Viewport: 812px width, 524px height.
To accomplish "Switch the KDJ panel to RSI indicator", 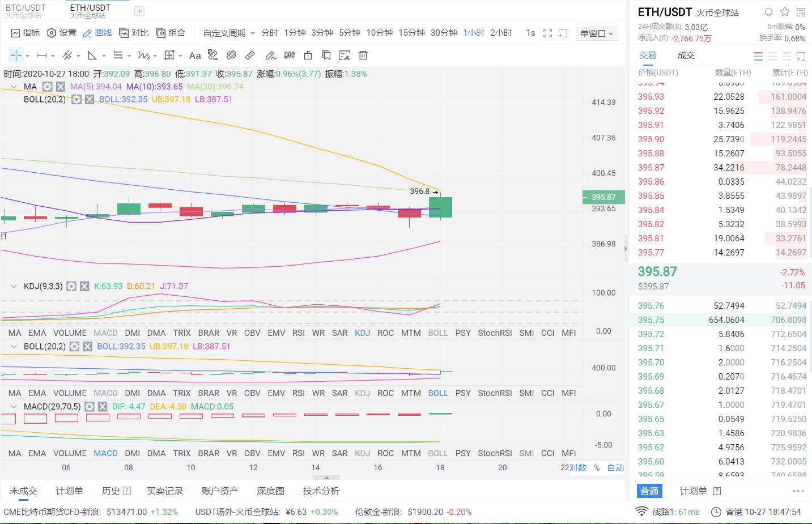I will (299, 333).
